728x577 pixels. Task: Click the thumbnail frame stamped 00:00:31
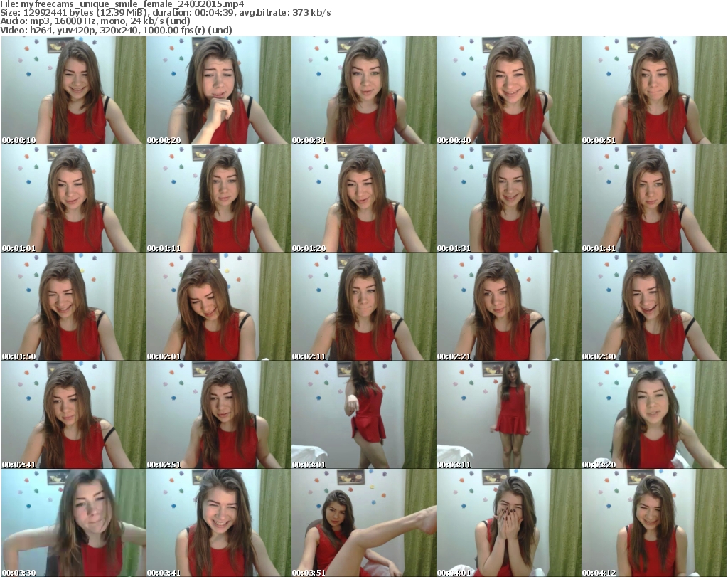click(363, 90)
